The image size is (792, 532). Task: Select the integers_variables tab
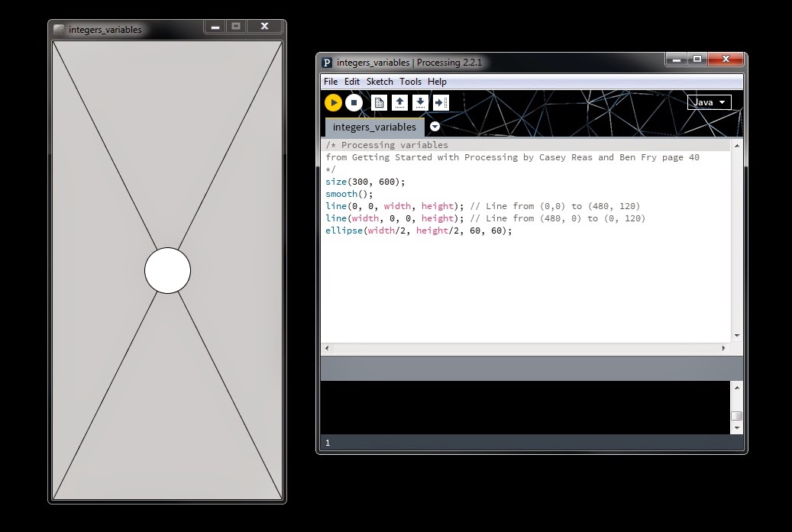pyautogui.click(x=374, y=127)
